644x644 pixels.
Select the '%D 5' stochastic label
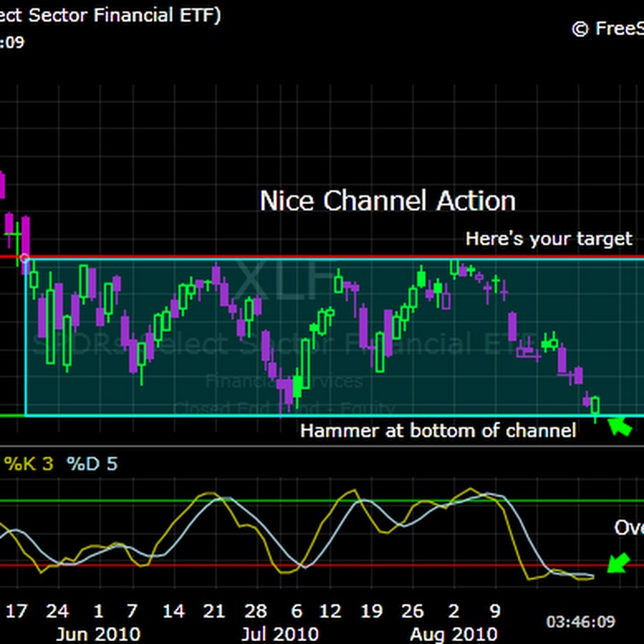click(x=92, y=464)
